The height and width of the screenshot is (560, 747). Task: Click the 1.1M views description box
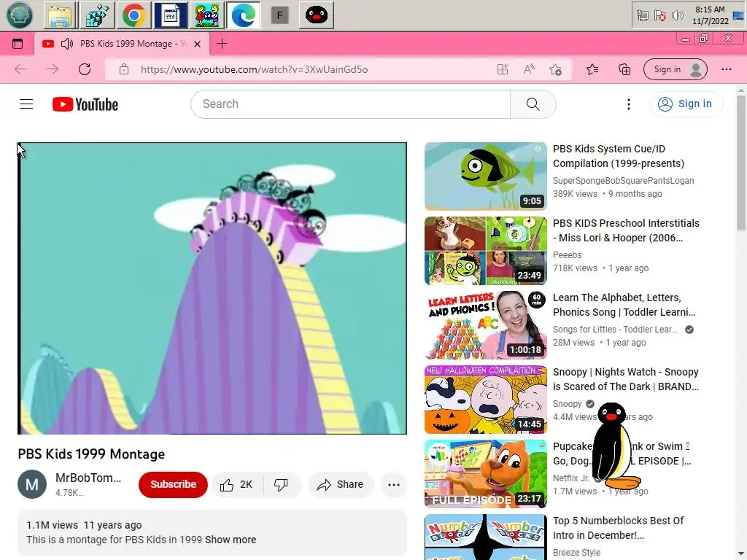(212, 533)
